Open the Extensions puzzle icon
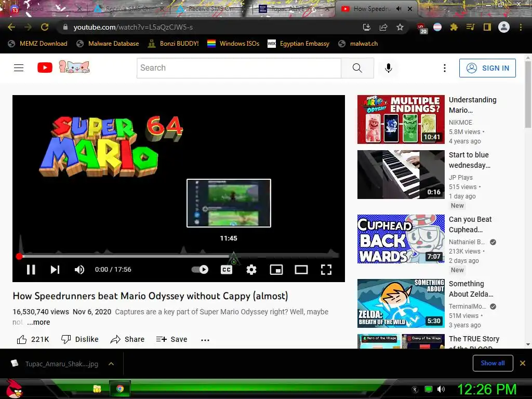 [x=454, y=27]
